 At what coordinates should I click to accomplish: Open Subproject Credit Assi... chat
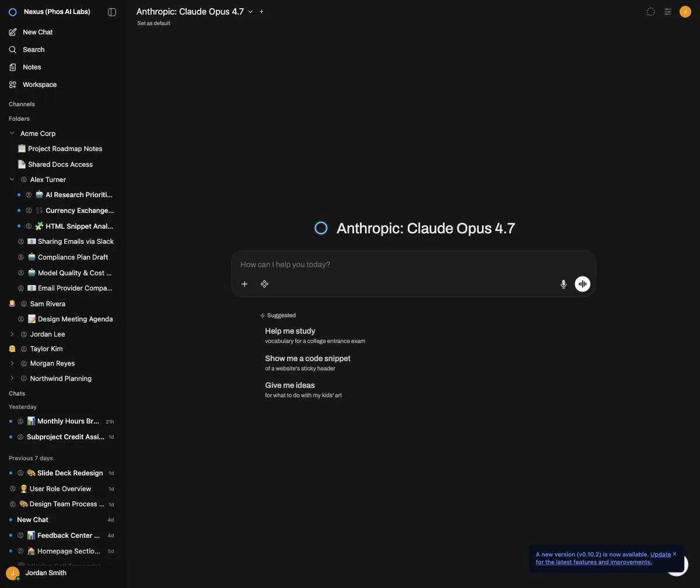62,437
